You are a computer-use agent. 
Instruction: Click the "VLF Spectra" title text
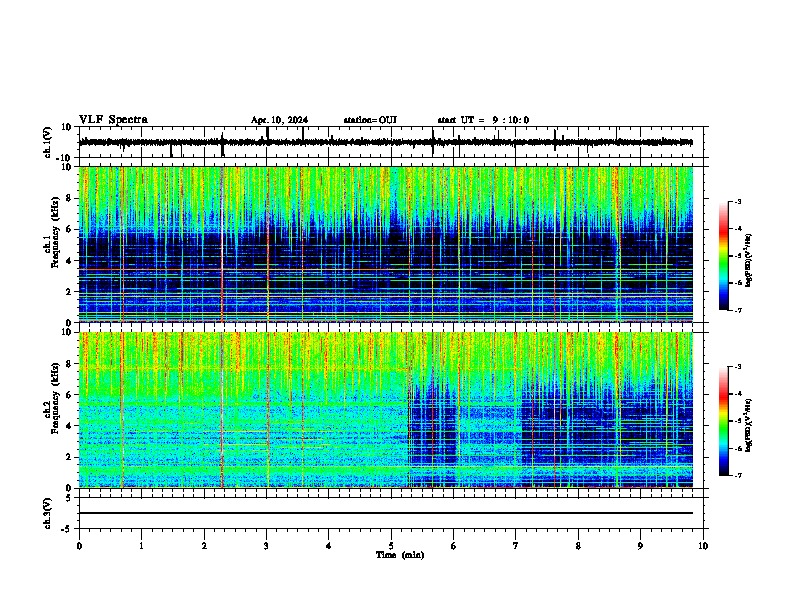pos(113,120)
